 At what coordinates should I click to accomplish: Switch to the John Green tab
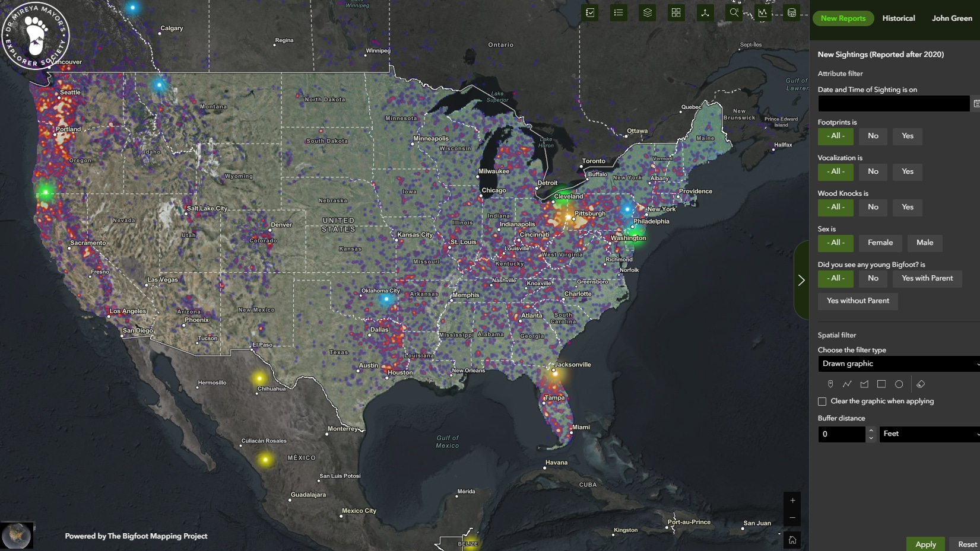point(952,18)
